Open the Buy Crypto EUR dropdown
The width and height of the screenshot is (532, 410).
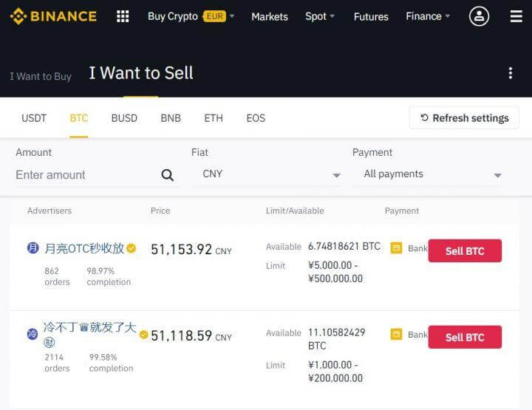191,16
